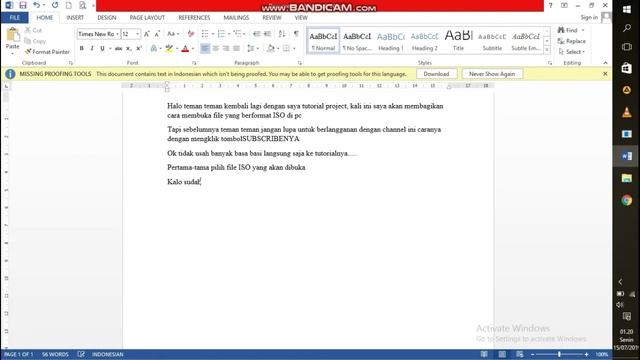The width and height of the screenshot is (640, 360).
Task: Open the font size dropdown
Action: point(138,34)
